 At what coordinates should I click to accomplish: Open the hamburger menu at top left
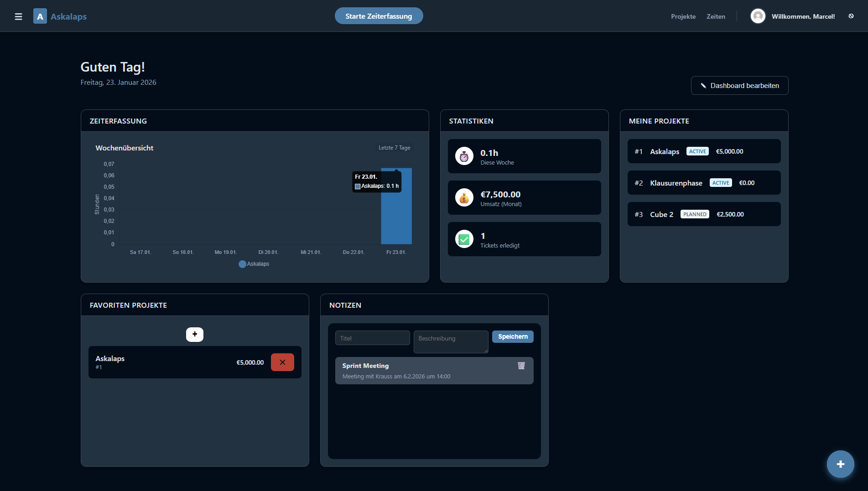pyautogui.click(x=18, y=16)
